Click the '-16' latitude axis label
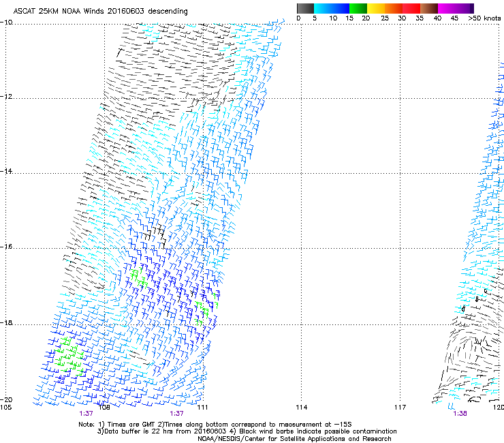504x443 pixels. [6, 247]
